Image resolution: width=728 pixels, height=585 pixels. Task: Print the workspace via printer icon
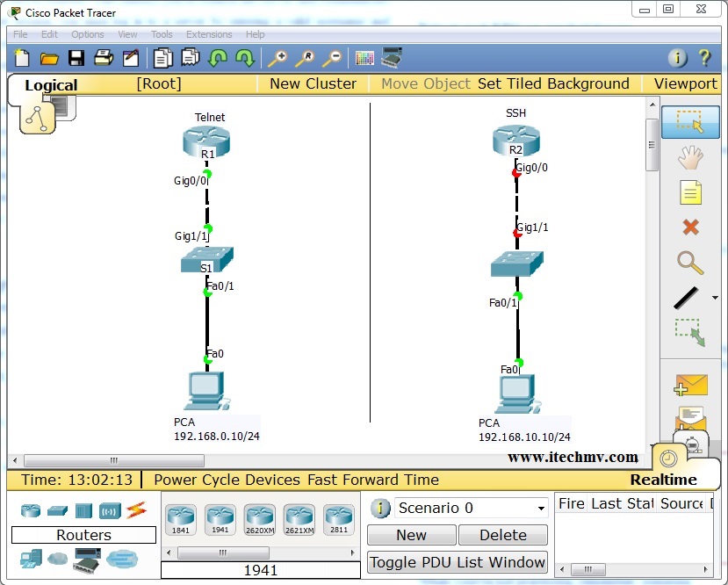click(x=104, y=58)
